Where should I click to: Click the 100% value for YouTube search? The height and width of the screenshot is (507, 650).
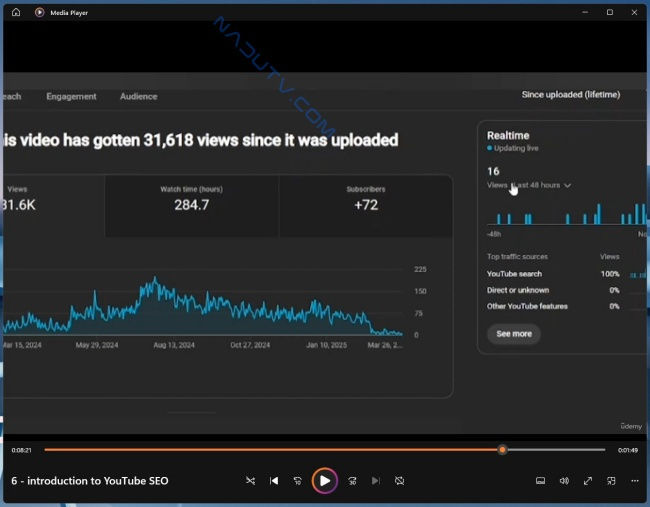[610, 274]
